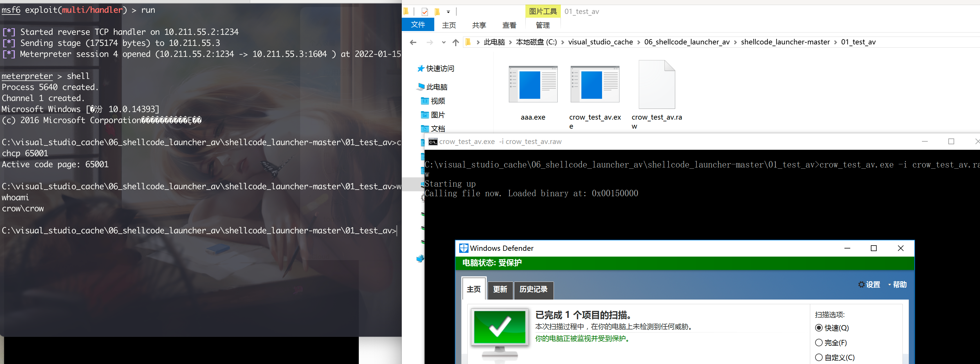This screenshot has height=364, width=980.
Task: Select the crow_test_av.exe file icon
Action: [595, 84]
